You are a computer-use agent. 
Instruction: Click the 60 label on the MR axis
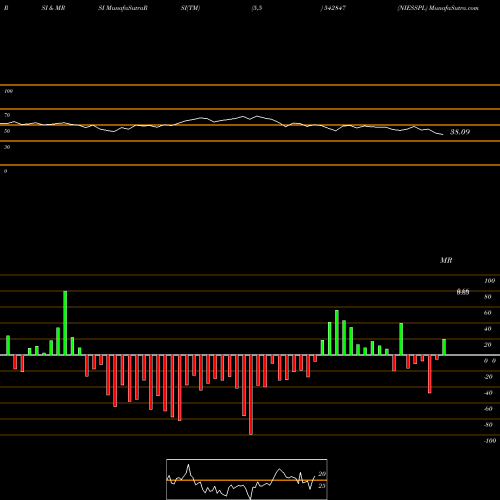click(488, 313)
